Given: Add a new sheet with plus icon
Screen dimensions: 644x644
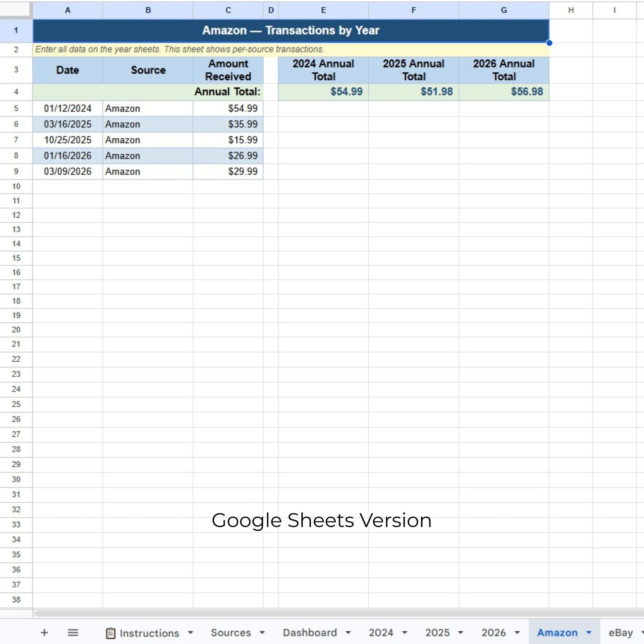Looking at the screenshot, I should point(44,632).
